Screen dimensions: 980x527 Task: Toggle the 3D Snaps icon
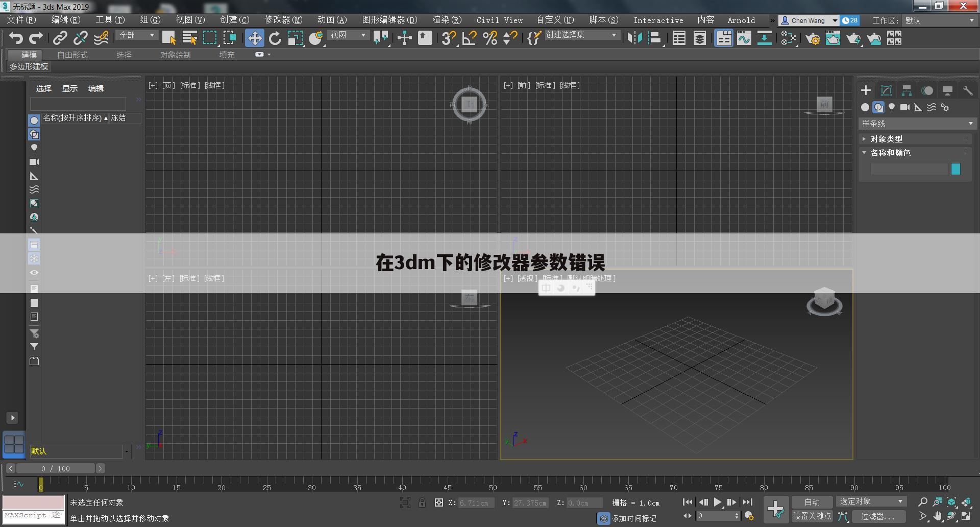pyautogui.click(x=449, y=38)
